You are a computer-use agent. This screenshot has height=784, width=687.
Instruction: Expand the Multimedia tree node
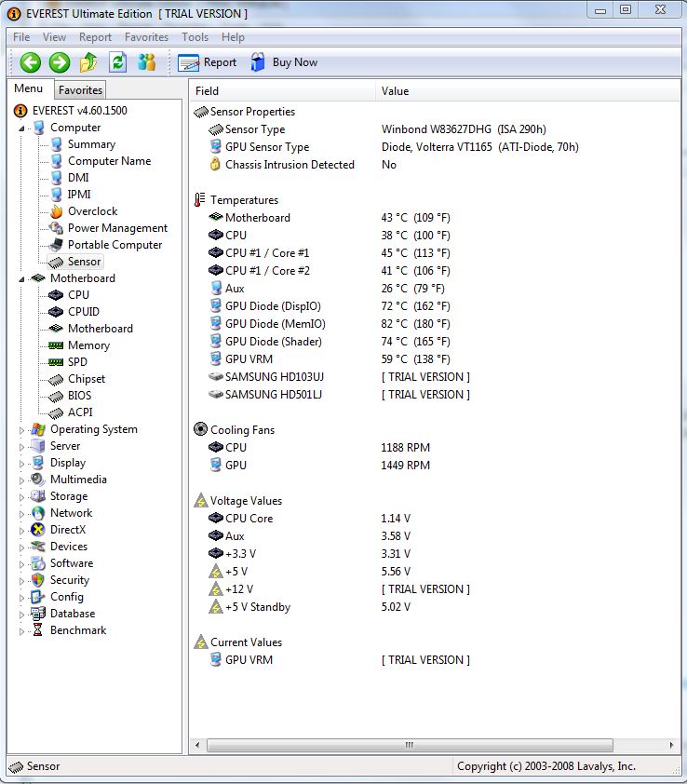[x=21, y=480]
